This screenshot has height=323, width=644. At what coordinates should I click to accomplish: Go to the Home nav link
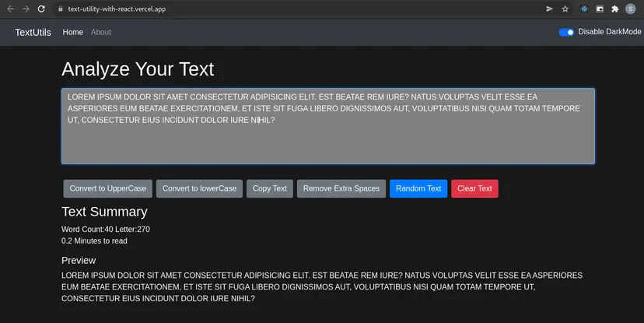(72, 32)
